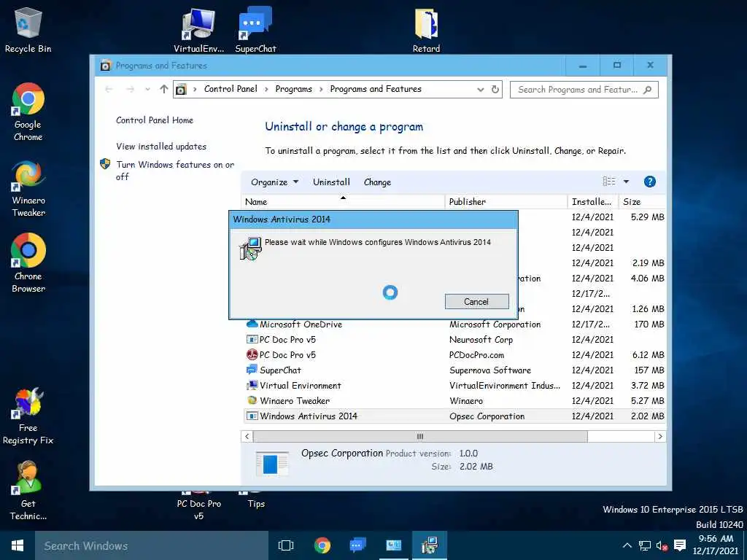
Task: Click the search magnifier icon
Action: tap(647, 90)
